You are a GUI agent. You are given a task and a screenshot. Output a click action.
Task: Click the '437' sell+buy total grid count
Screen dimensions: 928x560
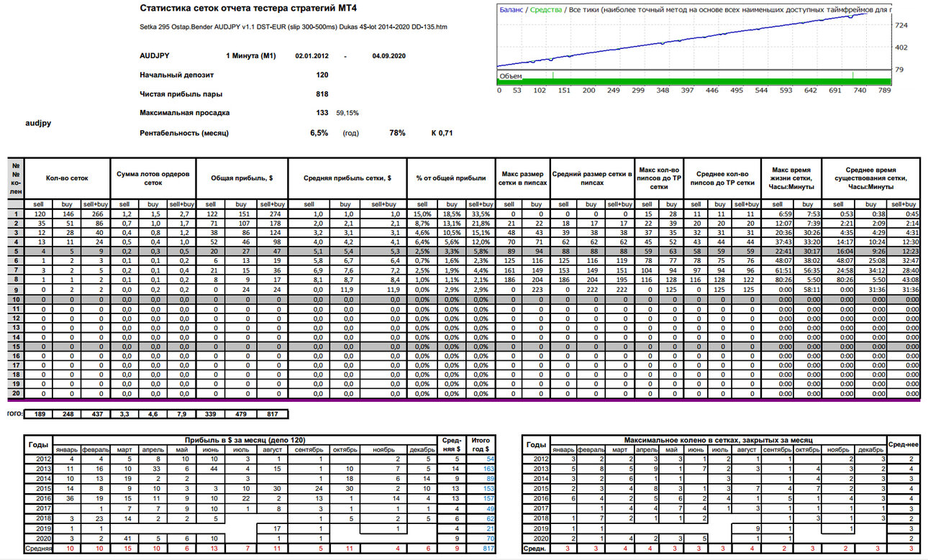(95, 413)
